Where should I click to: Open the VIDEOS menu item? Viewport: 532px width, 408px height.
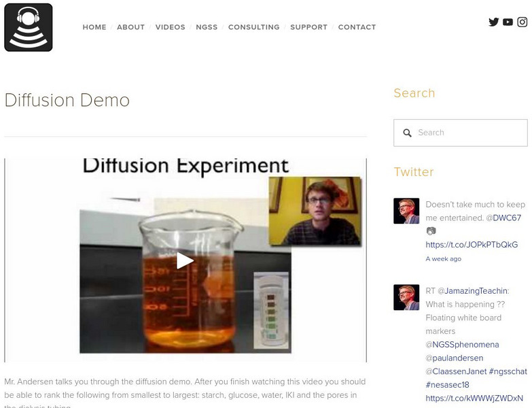(x=171, y=27)
